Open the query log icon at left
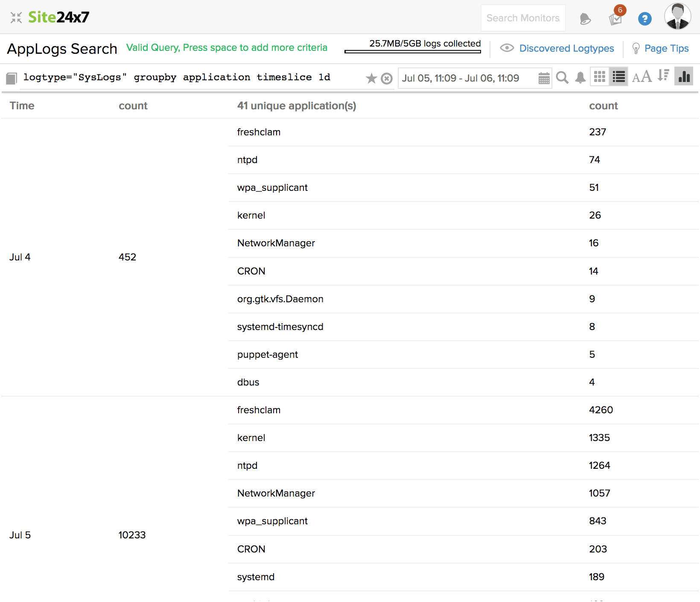The height and width of the screenshot is (602, 700). point(12,78)
